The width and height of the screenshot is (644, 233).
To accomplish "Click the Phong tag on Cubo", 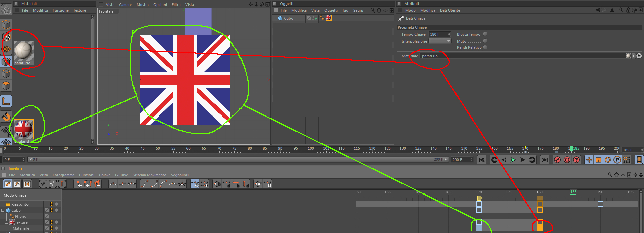I will pyautogui.click(x=322, y=18).
